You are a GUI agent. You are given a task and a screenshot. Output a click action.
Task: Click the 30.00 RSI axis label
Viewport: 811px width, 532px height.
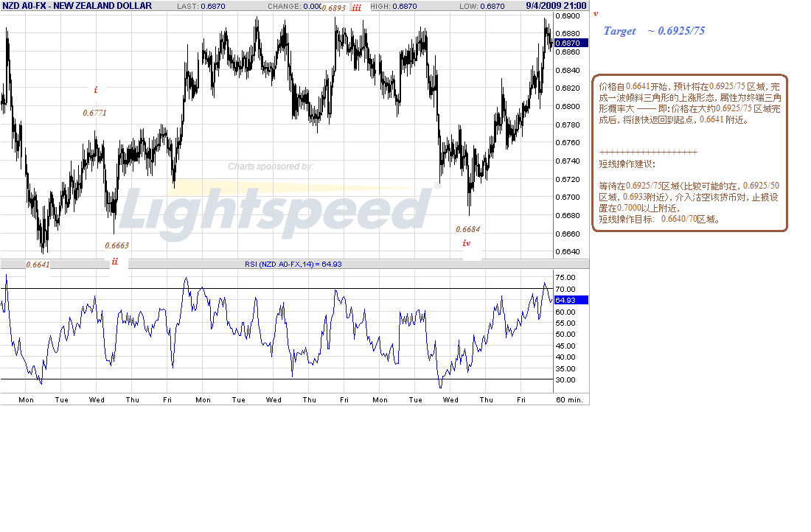pos(565,380)
